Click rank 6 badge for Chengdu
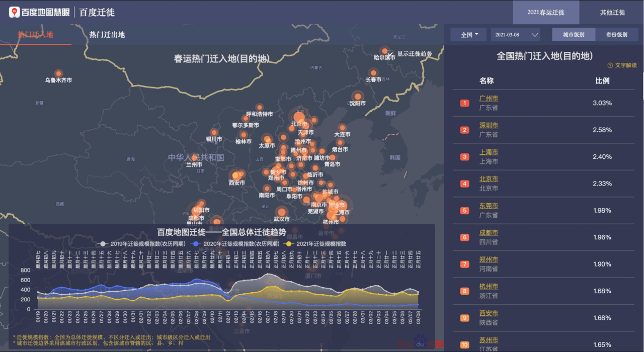Screen dimensions: 644x352 coord(465,237)
